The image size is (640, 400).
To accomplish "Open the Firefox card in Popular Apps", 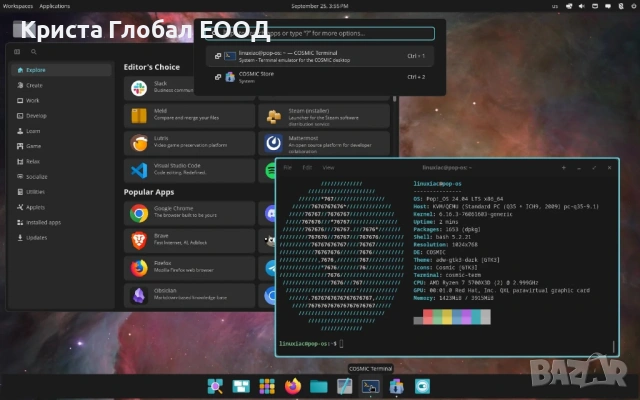I will tap(189, 268).
